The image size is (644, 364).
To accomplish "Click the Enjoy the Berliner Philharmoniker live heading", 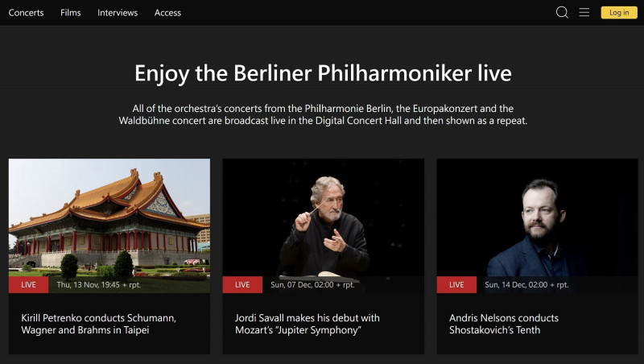I will pyautogui.click(x=322, y=73).
